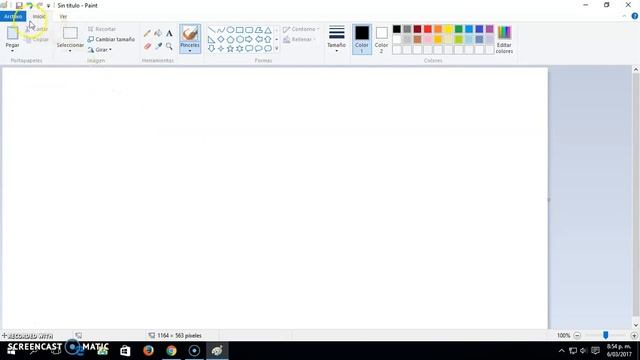Pick the Triangle shape
Image resolution: width=640 pixels, height=360 pixels.
point(268,30)
